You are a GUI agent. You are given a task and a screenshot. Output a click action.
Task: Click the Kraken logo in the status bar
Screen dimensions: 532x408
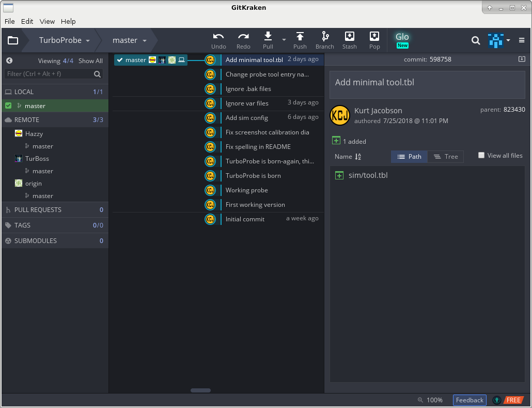[497, 400]
